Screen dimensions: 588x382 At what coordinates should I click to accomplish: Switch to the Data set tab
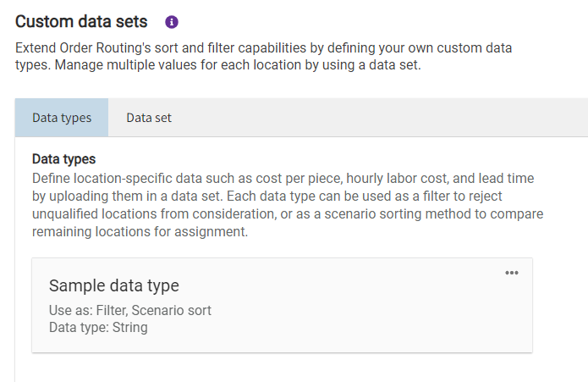(x=149, y=118)
